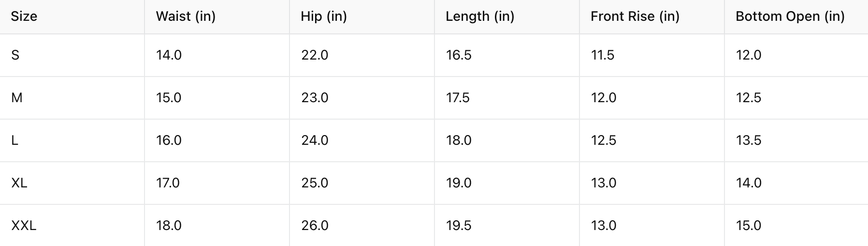868x246 pixels.
Task: Click bottom open value 12.5 for M
Action: (x=749, y=98)
